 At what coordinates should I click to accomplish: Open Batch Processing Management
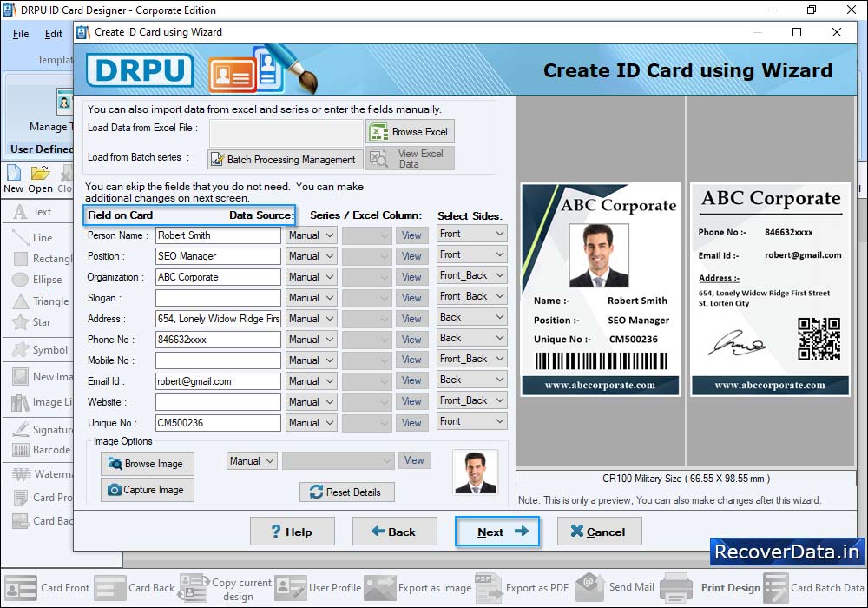click(x=286, y=160)
